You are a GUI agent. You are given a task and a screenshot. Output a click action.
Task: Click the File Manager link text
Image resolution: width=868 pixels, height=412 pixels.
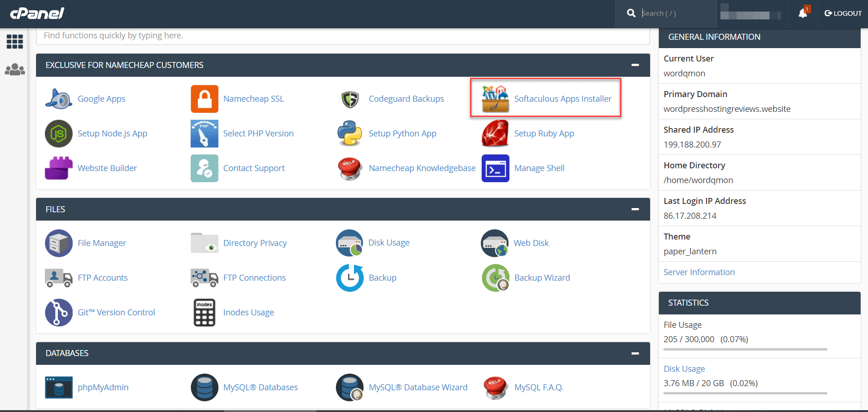tap(102, 243)
